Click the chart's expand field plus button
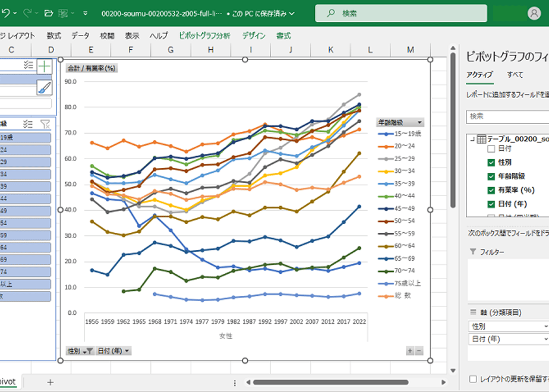This screenshot has width=549, height=392. click(410, 350)
